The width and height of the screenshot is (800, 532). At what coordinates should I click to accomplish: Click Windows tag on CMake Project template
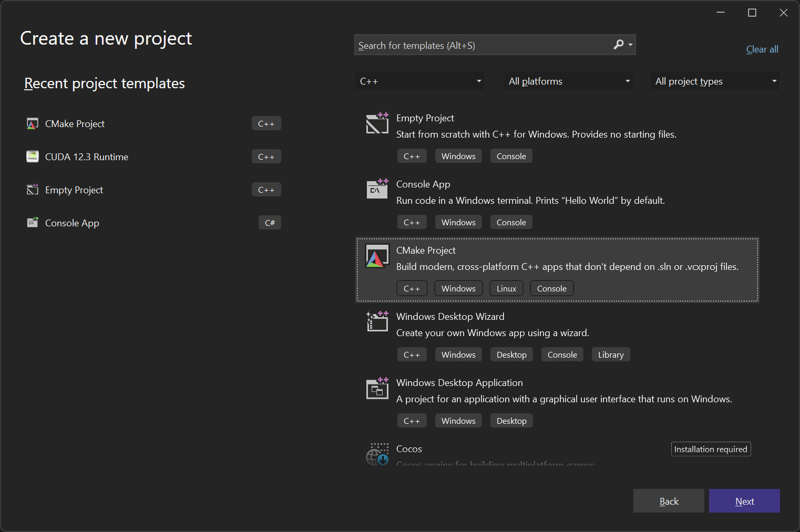pyautogui.click(x=458, y=288)
